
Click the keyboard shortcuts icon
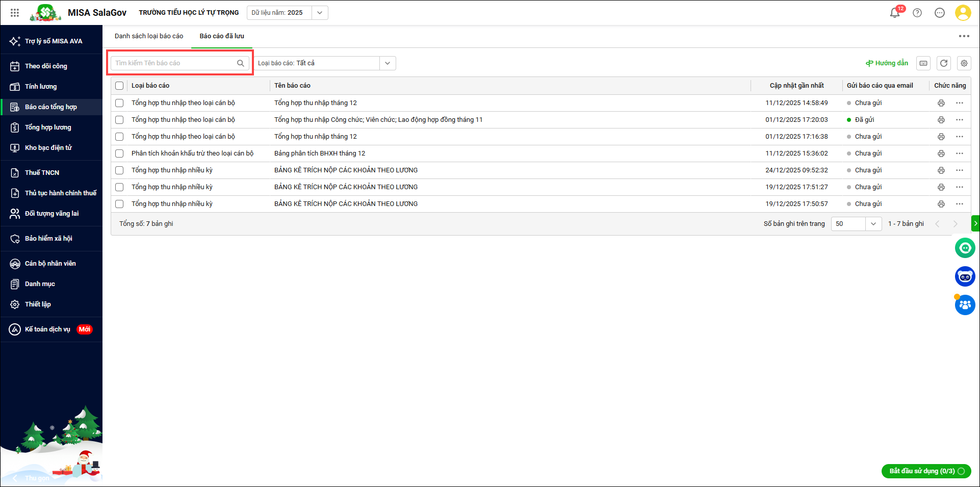[923, 63]
